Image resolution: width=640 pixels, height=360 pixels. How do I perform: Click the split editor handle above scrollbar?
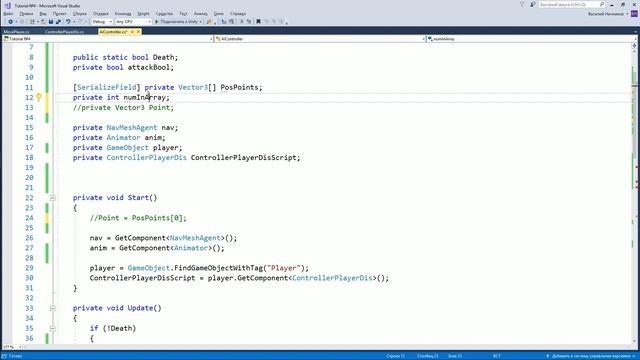[635, 45]
